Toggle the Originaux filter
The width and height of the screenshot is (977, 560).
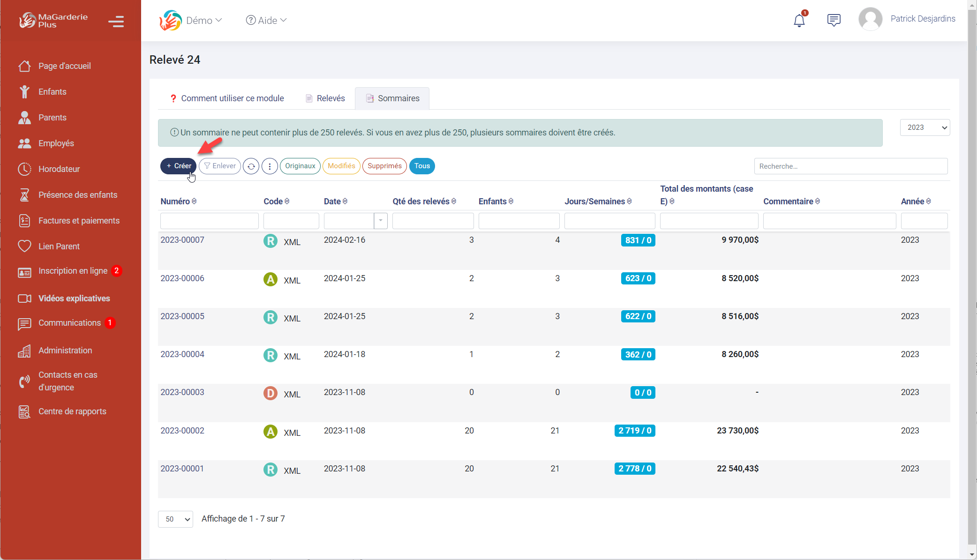[x=300, y=166]
